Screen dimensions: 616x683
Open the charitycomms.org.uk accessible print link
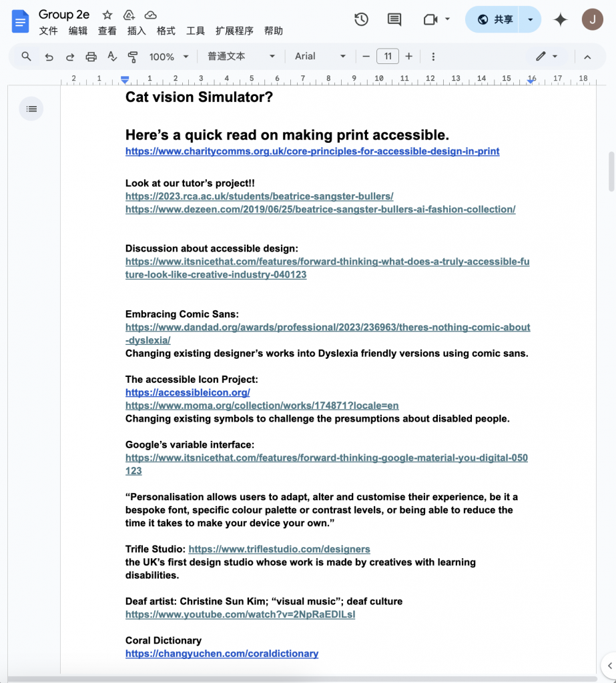tap(312, 151)
